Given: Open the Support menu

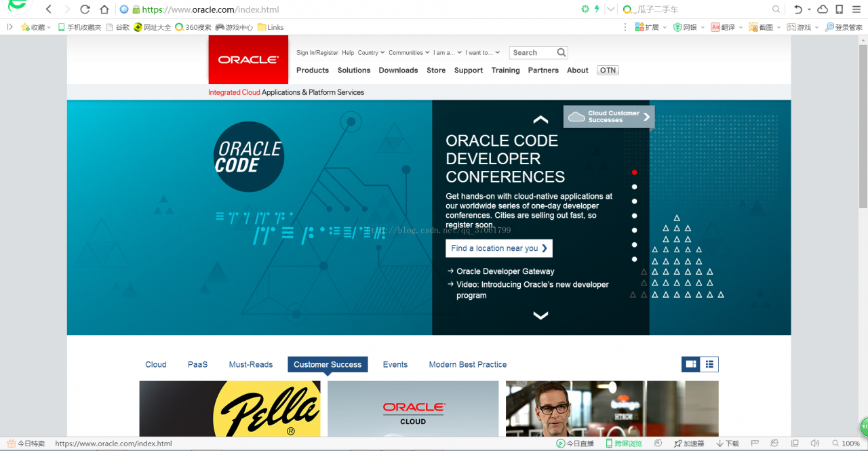Looking at the screenshot, I should (469, 71).
